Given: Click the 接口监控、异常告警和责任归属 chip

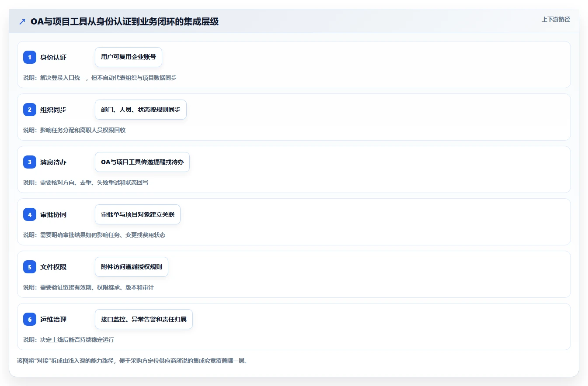Looking at the screenshot, I should [x=144, y=319].
